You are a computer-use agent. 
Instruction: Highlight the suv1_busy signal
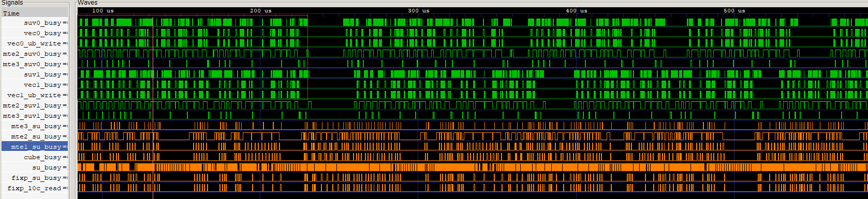pos(34,74)
